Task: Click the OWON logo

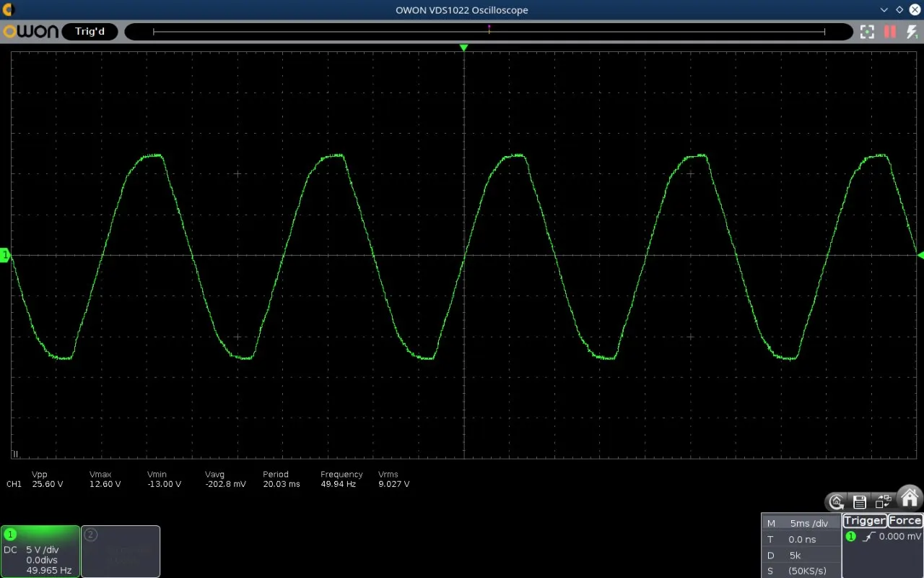Action: (30, 32)
